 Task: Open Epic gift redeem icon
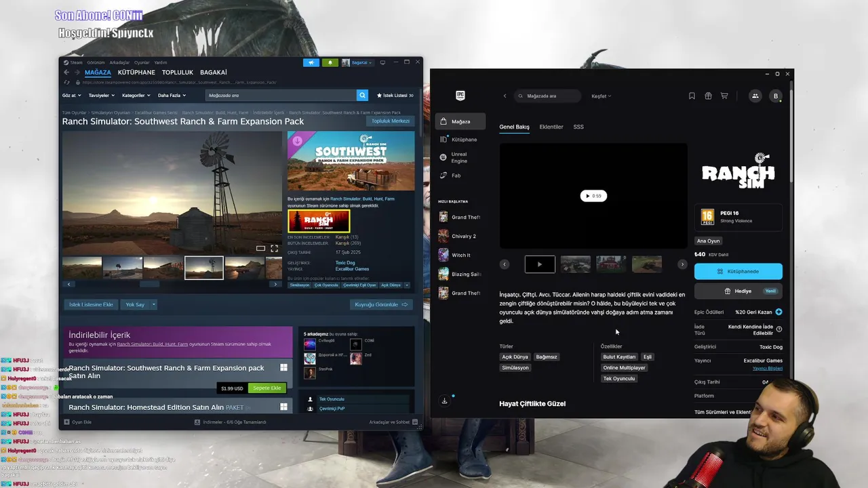[708, 96]
